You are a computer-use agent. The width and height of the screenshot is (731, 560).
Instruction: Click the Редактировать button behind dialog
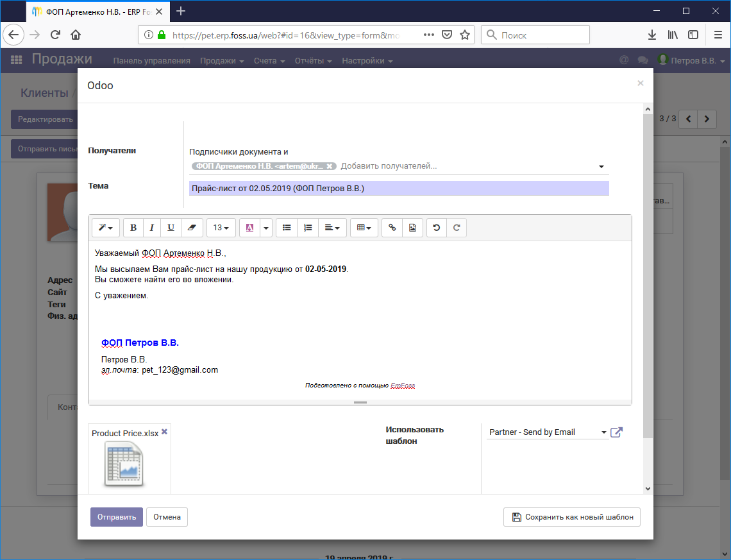(x=46, y=119)
